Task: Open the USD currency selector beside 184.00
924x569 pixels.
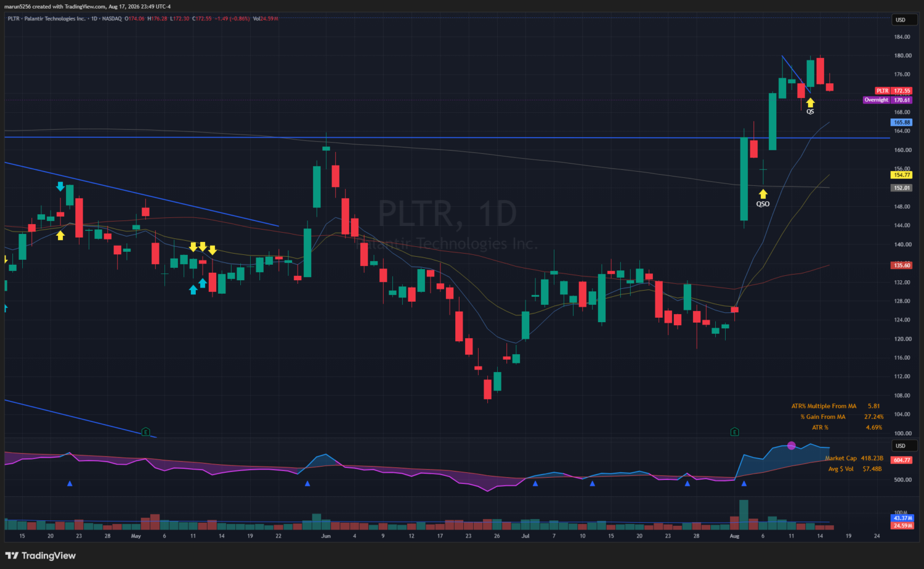Action: (904, 20)
